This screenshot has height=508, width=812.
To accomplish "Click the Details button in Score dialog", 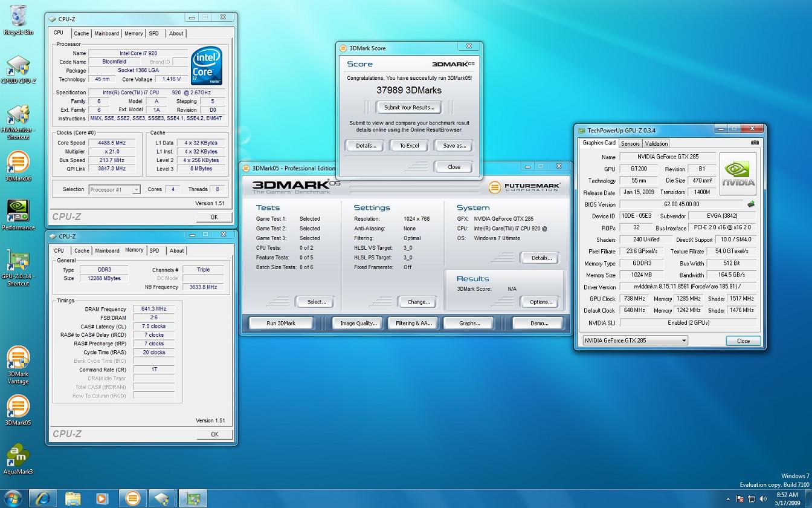I will (x=366, y=146).
